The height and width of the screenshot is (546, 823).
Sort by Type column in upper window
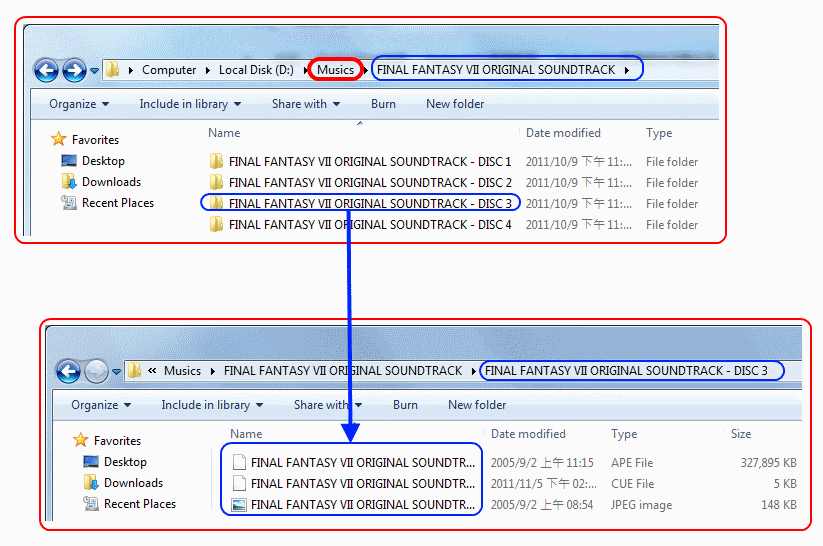point(659,133)
